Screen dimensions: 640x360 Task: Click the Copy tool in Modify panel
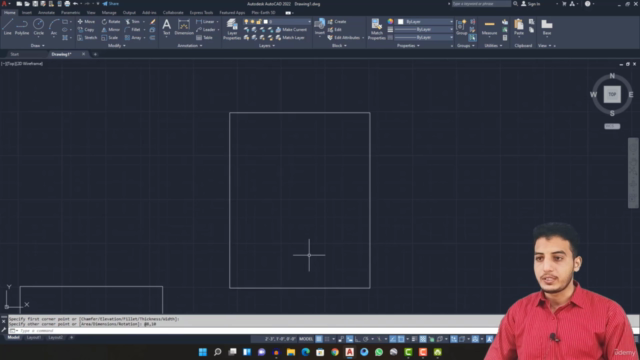point(86,30)
